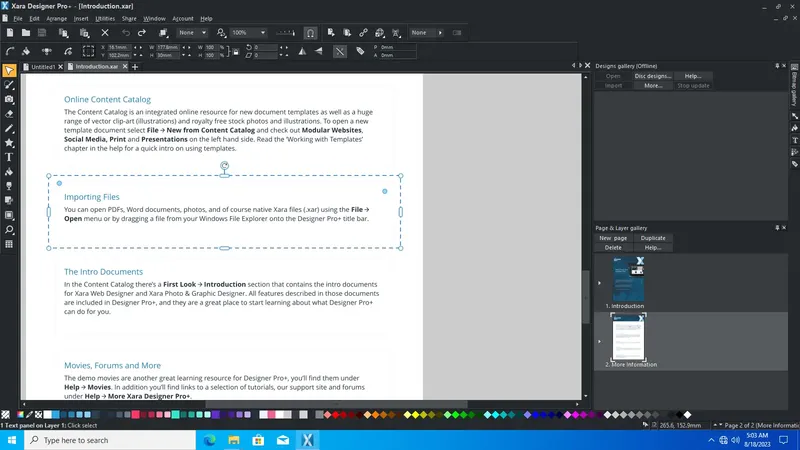
Task: Select the Selector arrow tool
Action: (9, 70)
